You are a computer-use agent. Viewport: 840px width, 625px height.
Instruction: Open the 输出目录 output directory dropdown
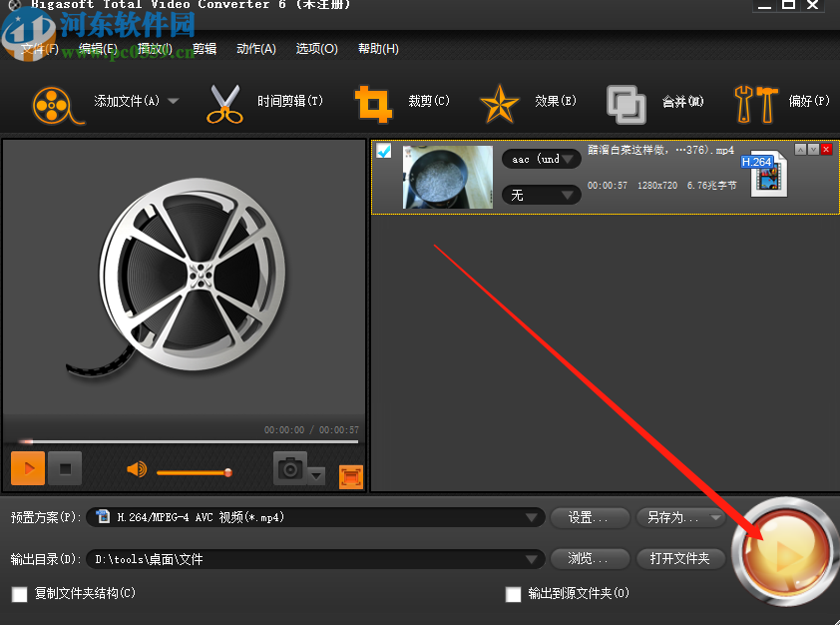(x=534, y=558)
